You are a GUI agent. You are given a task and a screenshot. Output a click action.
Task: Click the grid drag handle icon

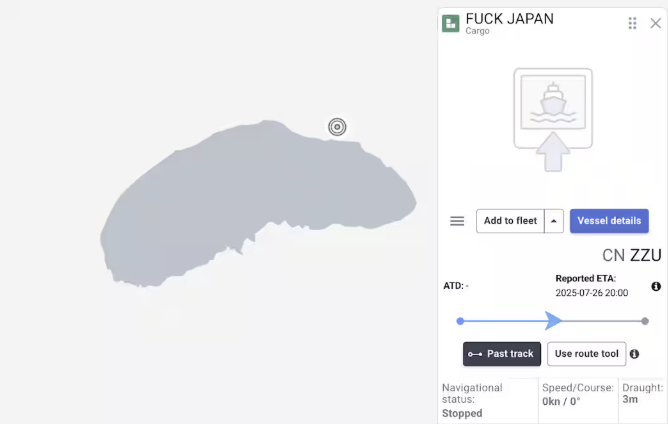pos(632,23)
